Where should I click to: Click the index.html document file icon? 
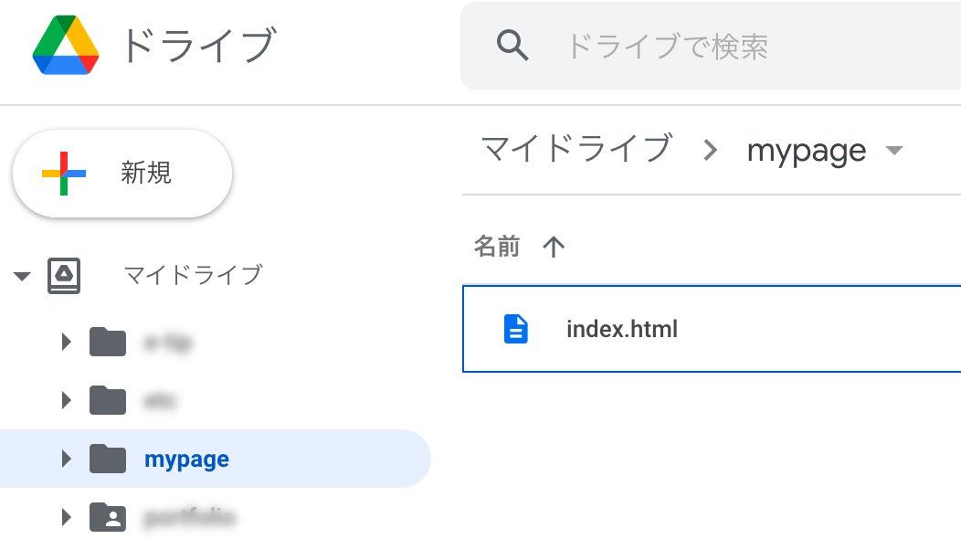click(x=516, y=329)
